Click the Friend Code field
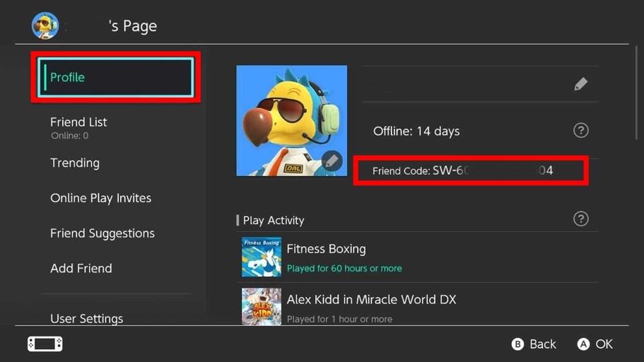 [470, 171]
